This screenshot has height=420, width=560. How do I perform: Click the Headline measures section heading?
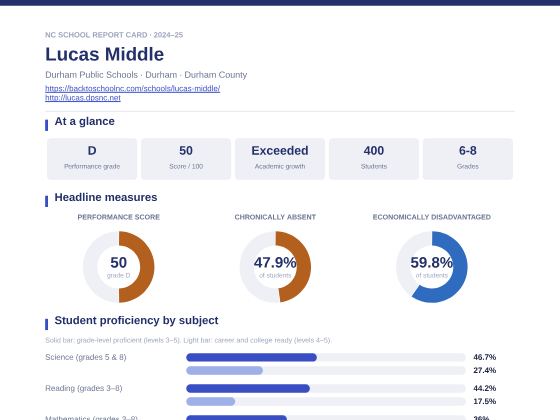[106, 197]
